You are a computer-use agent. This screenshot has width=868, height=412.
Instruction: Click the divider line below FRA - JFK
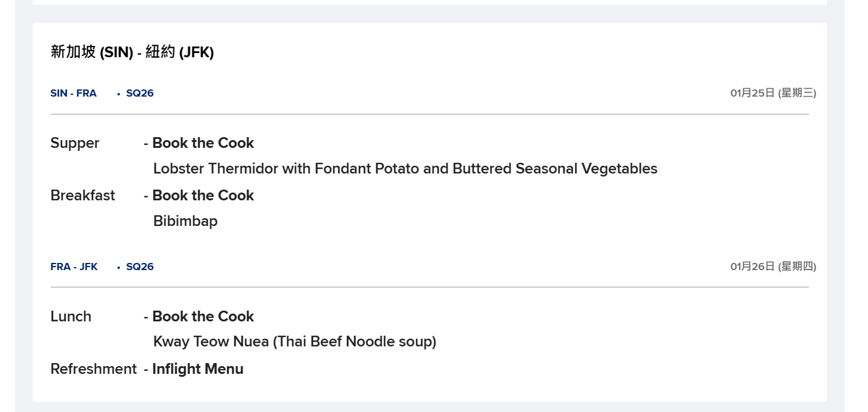point(430,287)
